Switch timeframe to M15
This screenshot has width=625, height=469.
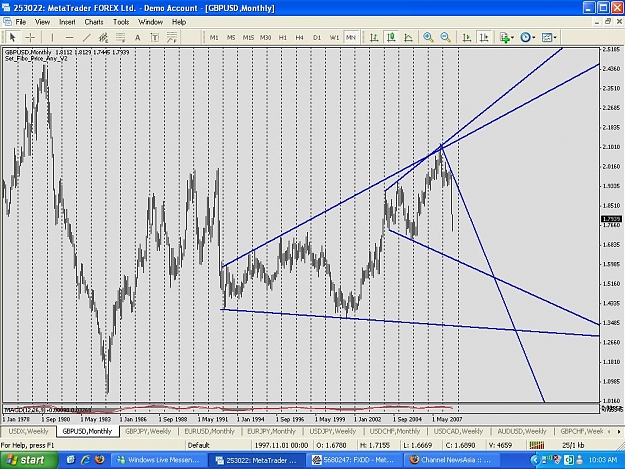tap(248, 37)
